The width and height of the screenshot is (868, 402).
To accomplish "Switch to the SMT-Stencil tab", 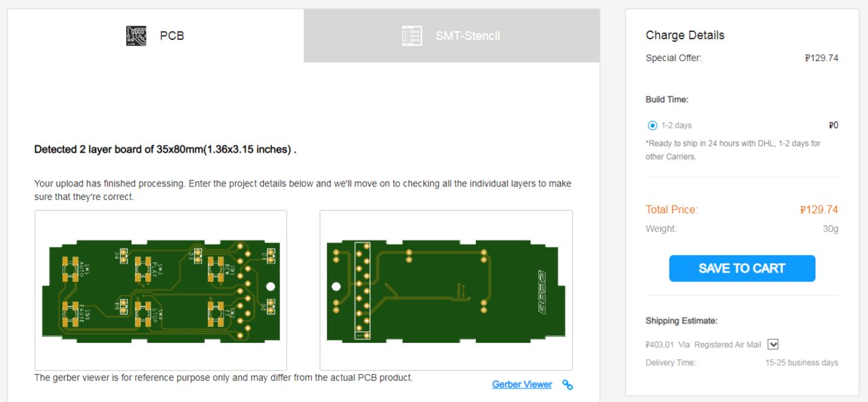I will click(x=452, y=36).
